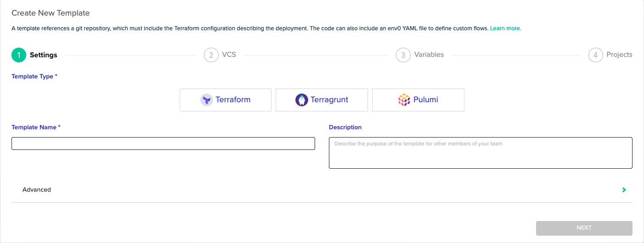Expand the Advanced section
This screenshot has height=243, width=644.
(322, 190)
